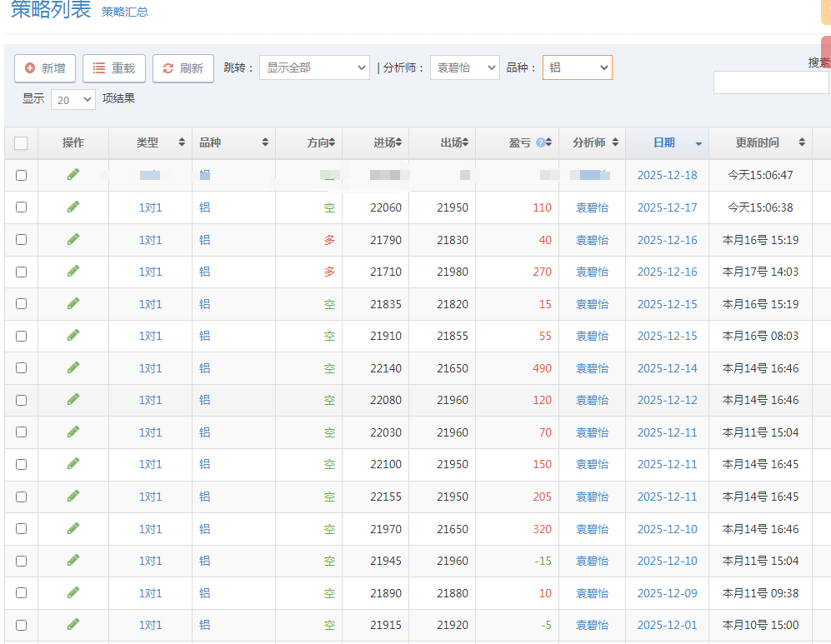Open the 袁碧怡 analyst link in second row

tap(592, 207)
